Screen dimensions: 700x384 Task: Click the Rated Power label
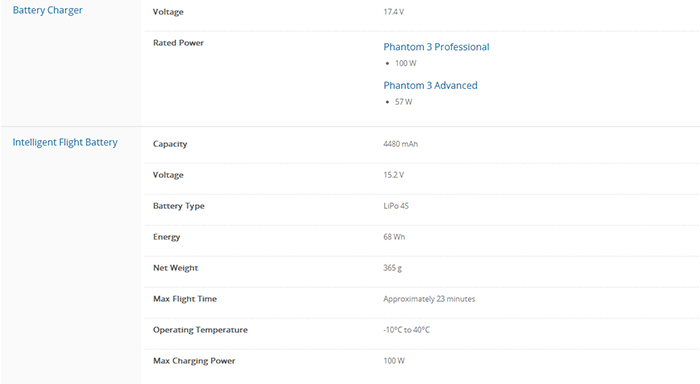point(178,43)
